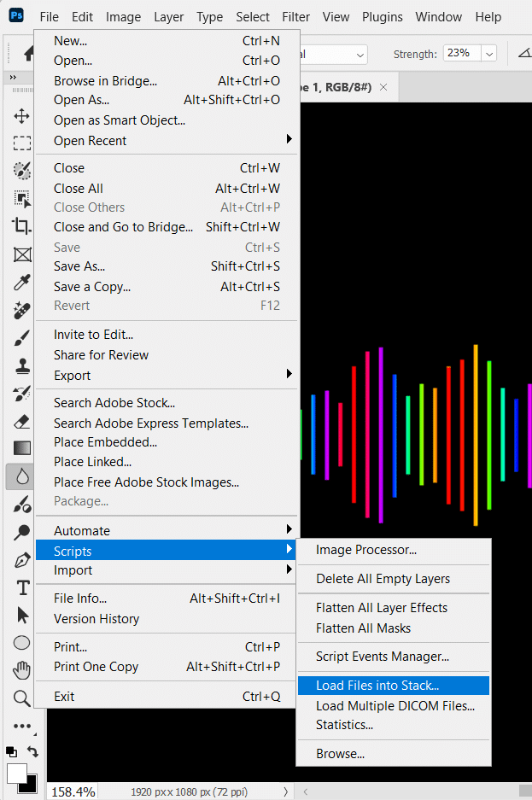Select the Frame tool

coord(21,254)
